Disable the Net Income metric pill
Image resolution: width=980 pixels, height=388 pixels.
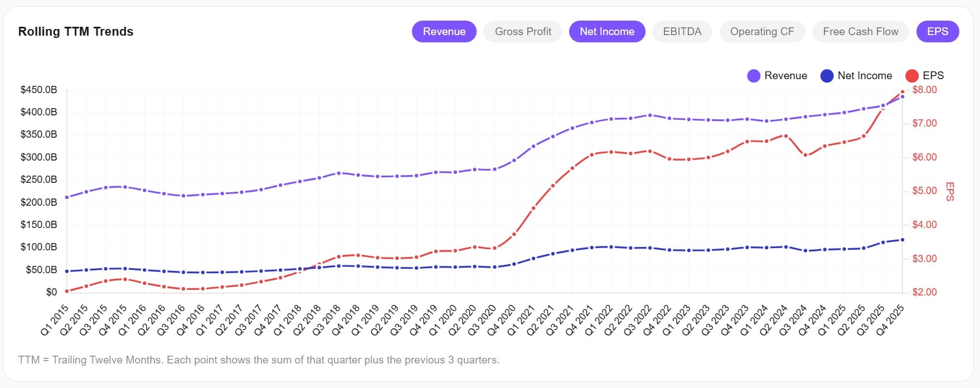pos(607,31)
